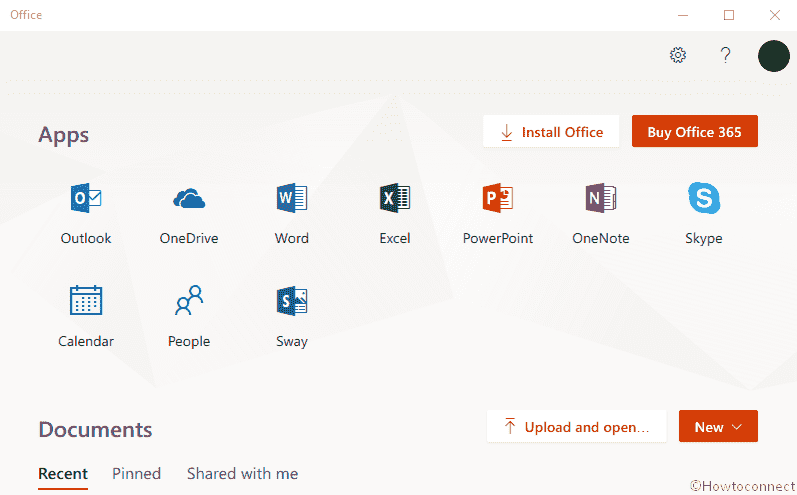
Task: Launch the Sway app icon
Action: pos(292,301)
